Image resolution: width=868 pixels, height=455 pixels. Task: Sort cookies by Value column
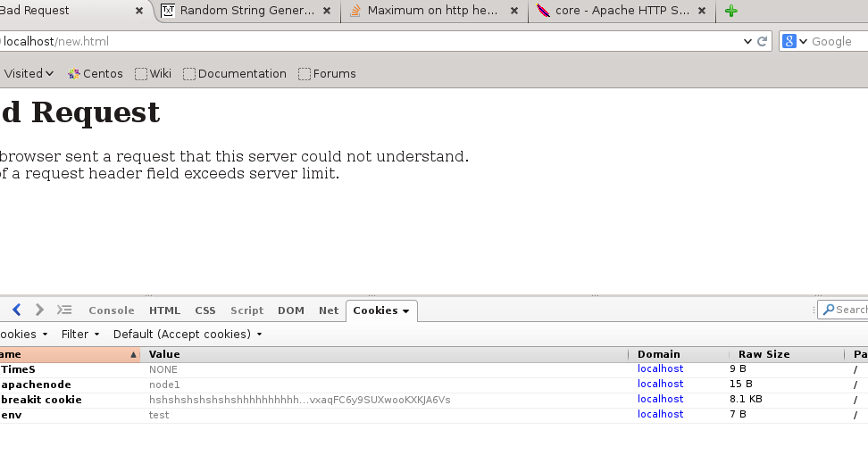384,354
